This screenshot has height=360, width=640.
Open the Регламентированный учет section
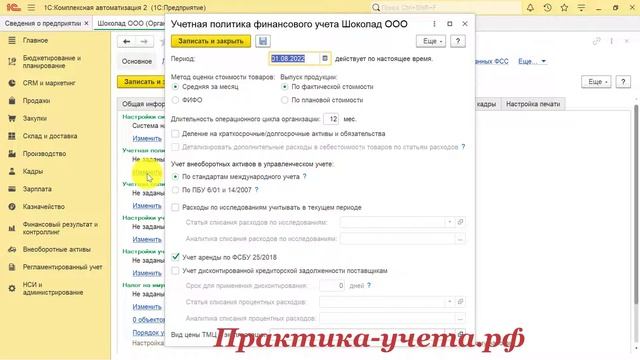62,267
